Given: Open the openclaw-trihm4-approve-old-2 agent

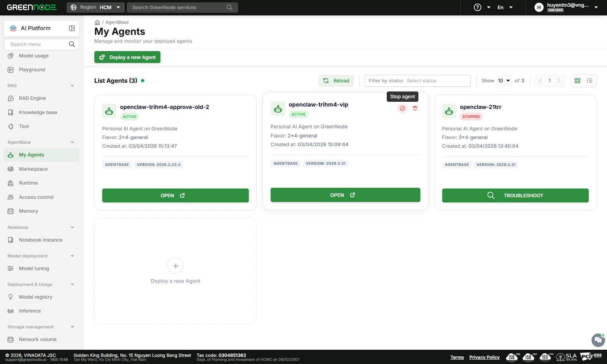Looking at the screenshot, I should point(176,196).
